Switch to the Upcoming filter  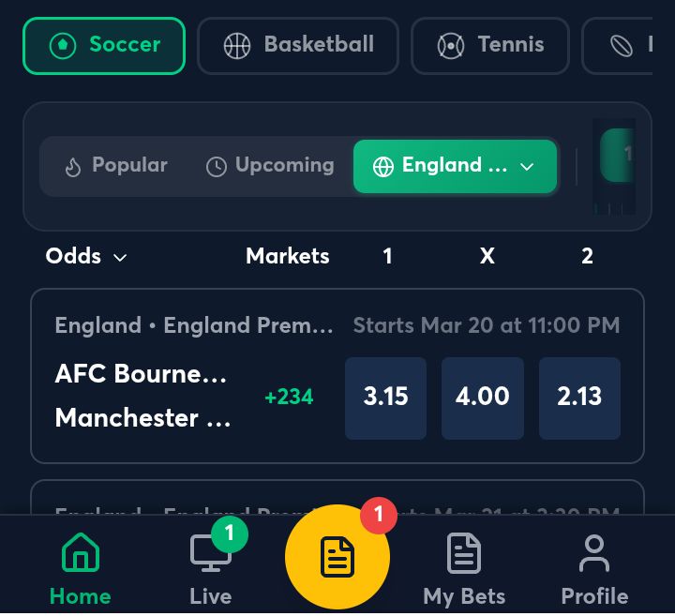pos(270,166)
